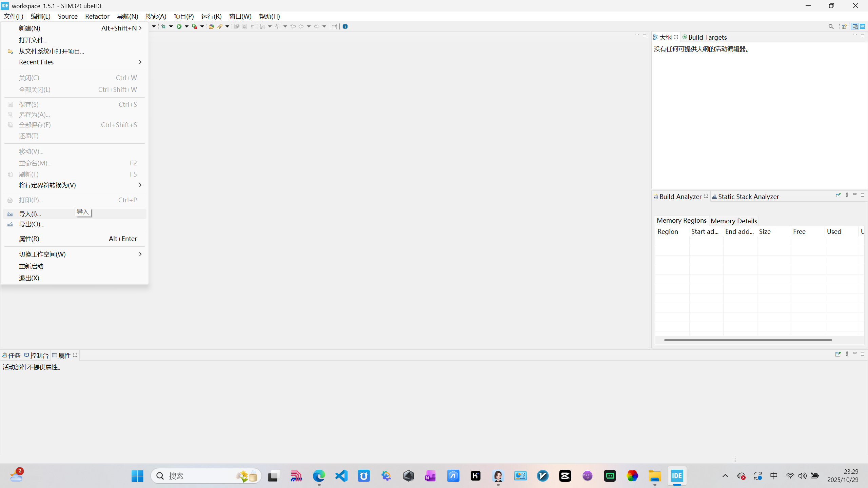Click the green Run button in toolbar
This screenshot has width=868, height=488.
(179, 26)
